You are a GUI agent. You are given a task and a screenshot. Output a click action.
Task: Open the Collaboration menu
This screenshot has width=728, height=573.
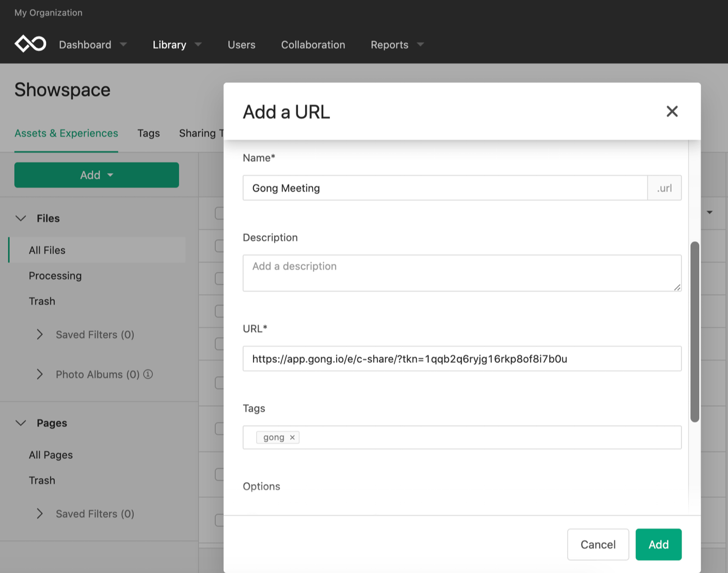[x=313, y=44]
